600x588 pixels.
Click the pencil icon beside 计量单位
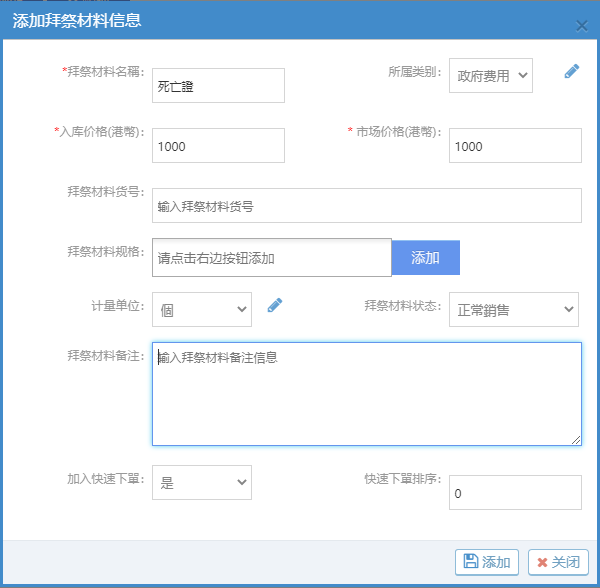click(275, 306)
